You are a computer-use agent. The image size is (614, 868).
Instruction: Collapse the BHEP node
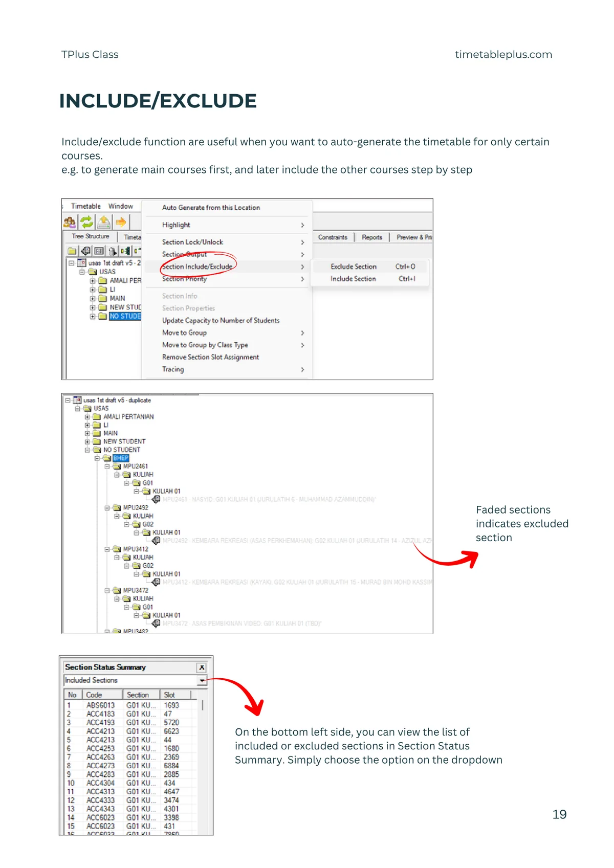[x=97, y=458]
